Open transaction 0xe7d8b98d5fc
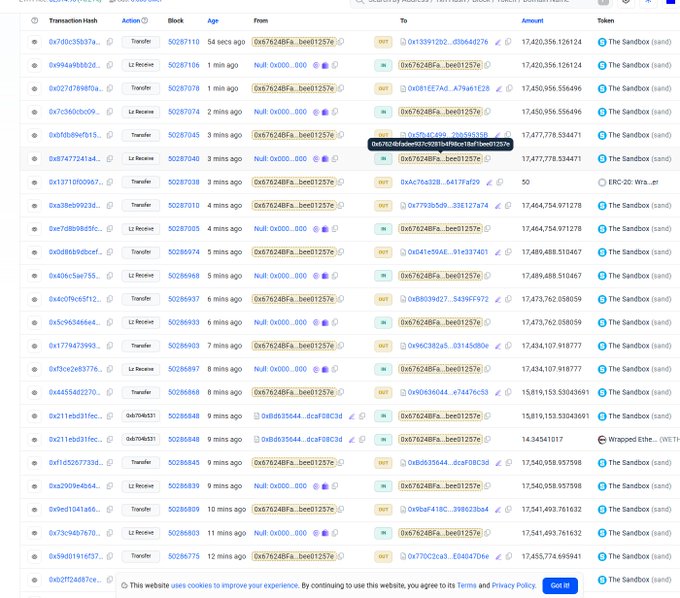 [x=75, y=229]
